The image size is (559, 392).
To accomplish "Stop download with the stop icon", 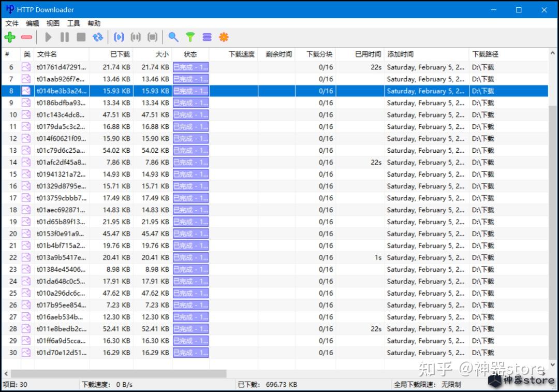I will point(81,37).
